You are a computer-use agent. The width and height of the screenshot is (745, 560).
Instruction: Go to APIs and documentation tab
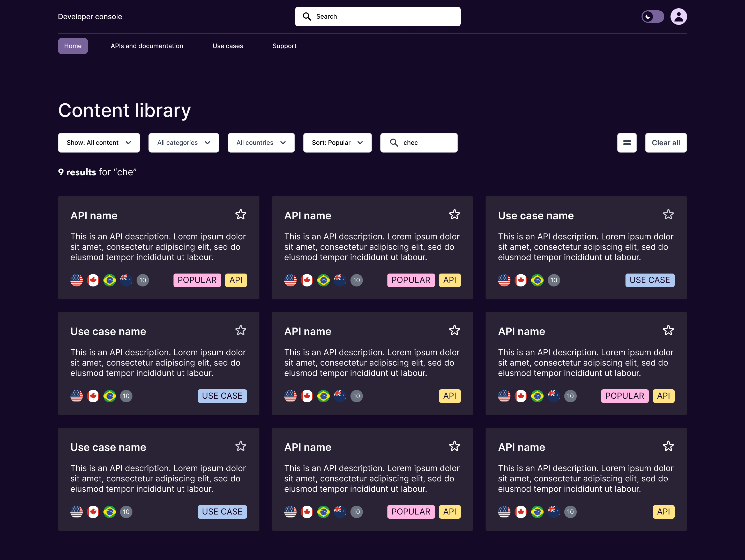tap(147, 46)
